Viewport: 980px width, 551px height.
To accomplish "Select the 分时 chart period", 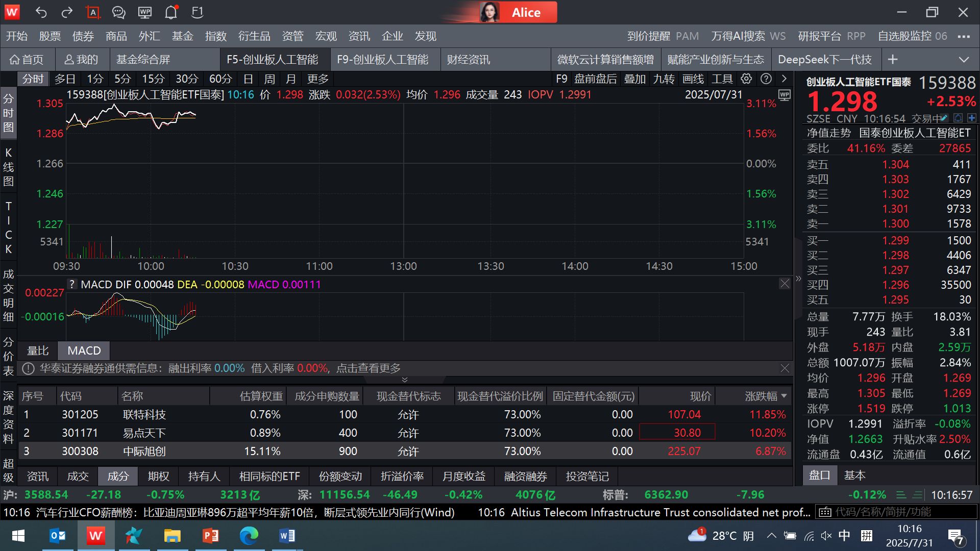I will pos(33,79).
